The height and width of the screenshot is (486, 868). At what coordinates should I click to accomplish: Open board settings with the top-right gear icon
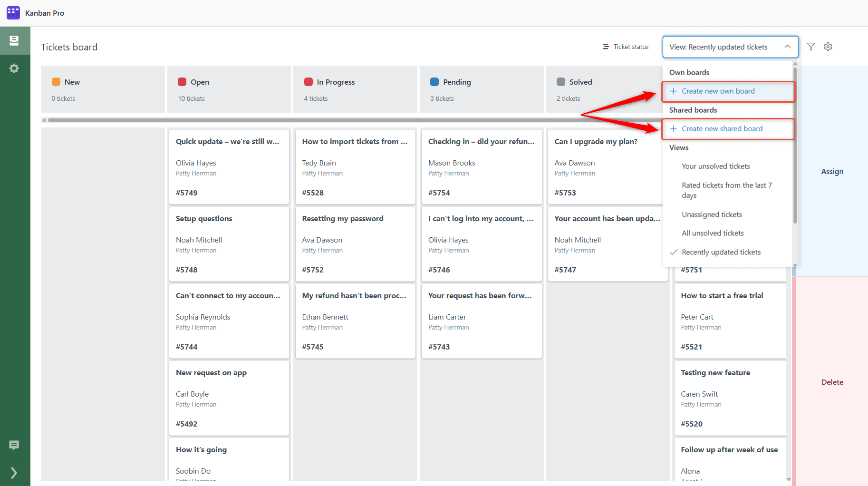pos(828,47)
